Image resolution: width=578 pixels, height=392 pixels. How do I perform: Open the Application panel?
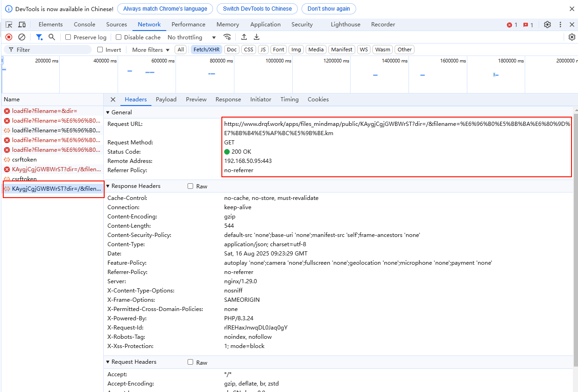265,25
